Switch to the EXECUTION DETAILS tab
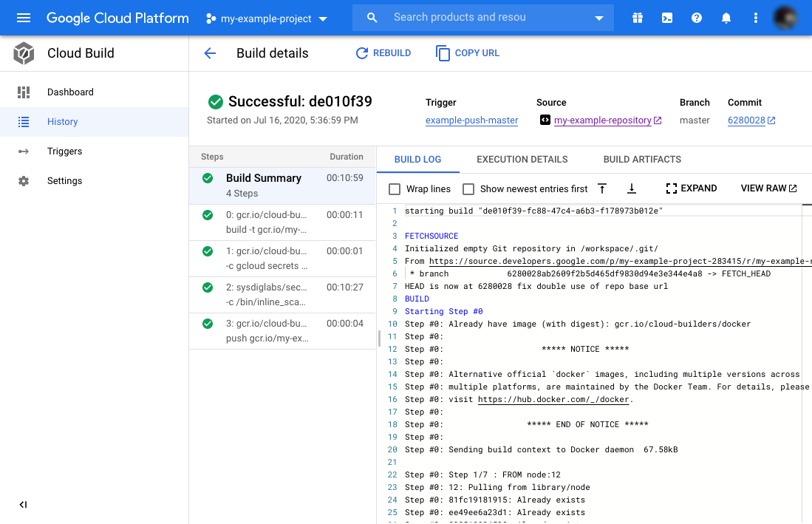Viewport: 812px width, 524px height. [x=522, y=160]
